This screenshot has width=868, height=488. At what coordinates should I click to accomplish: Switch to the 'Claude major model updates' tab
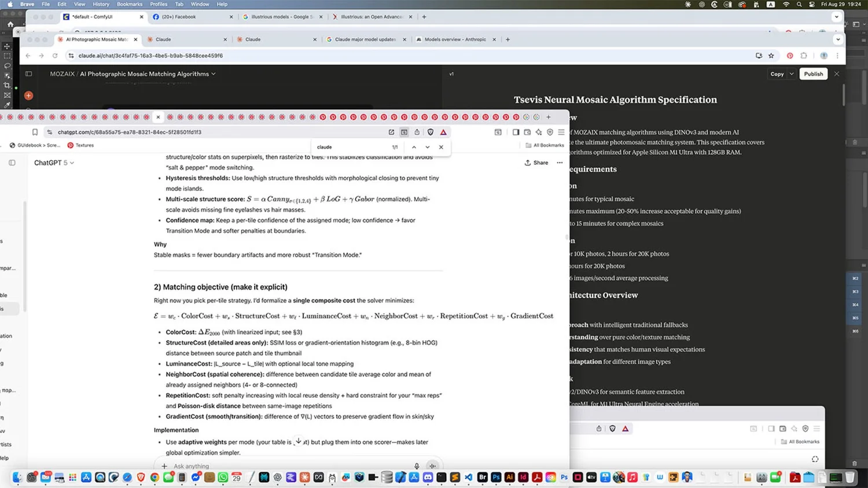(366, 39)
